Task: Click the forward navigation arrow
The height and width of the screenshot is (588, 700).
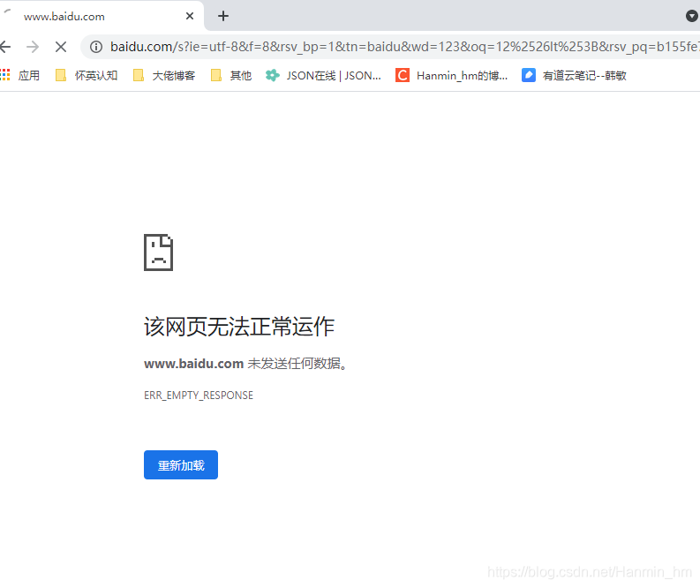Action: 33,47
